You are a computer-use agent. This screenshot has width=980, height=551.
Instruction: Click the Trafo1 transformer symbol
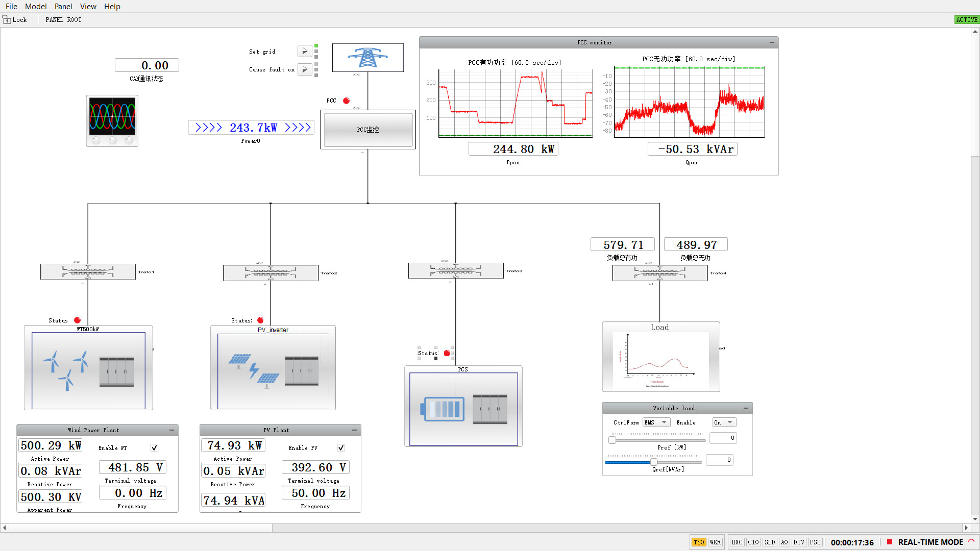88,271
